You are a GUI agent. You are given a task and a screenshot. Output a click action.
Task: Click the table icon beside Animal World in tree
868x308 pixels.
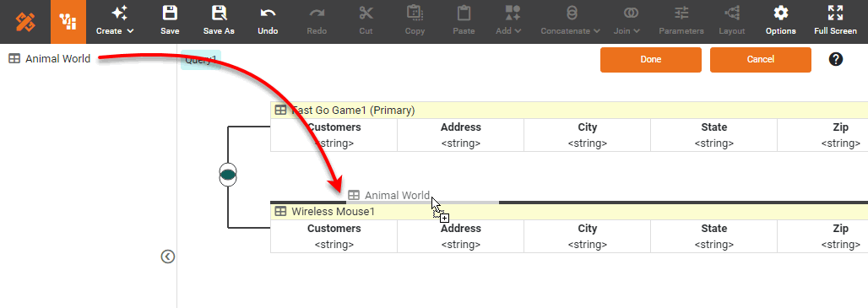[x=14, y=58]
